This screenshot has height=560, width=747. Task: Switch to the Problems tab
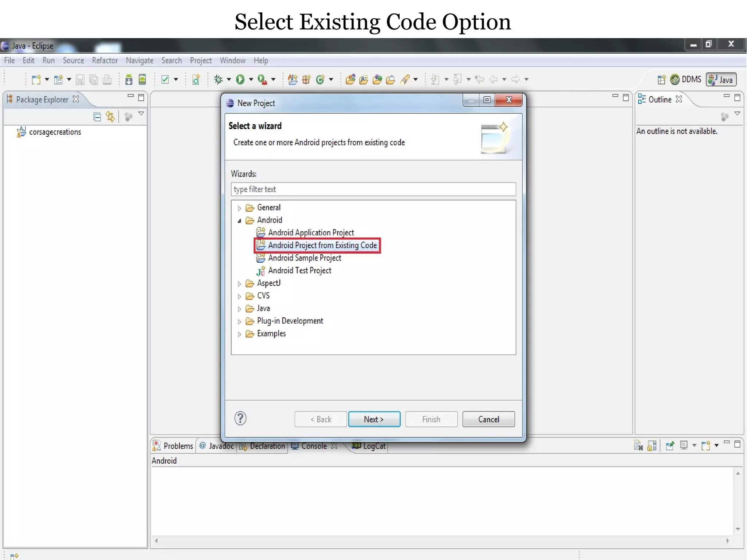coord(173,446)
